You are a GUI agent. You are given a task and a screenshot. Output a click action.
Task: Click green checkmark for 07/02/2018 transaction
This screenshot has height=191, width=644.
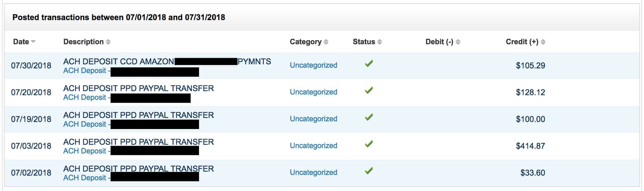point(369,171)
